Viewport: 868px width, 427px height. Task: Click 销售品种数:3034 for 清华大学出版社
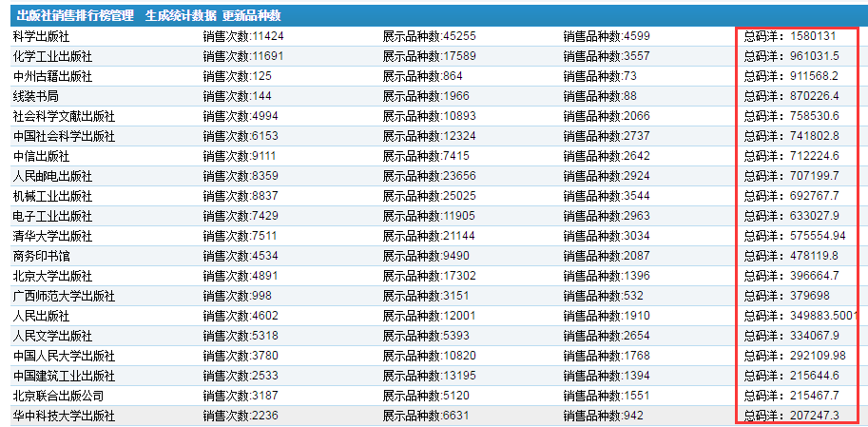tap(607, 236)
